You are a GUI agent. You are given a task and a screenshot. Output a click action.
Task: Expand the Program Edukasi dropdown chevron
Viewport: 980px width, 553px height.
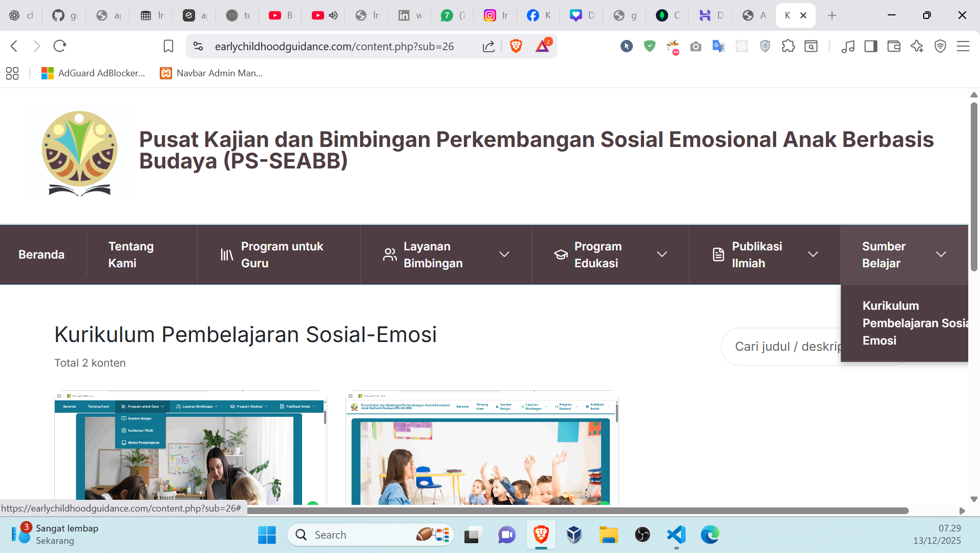pyautogui.click(x=662, y=254)
